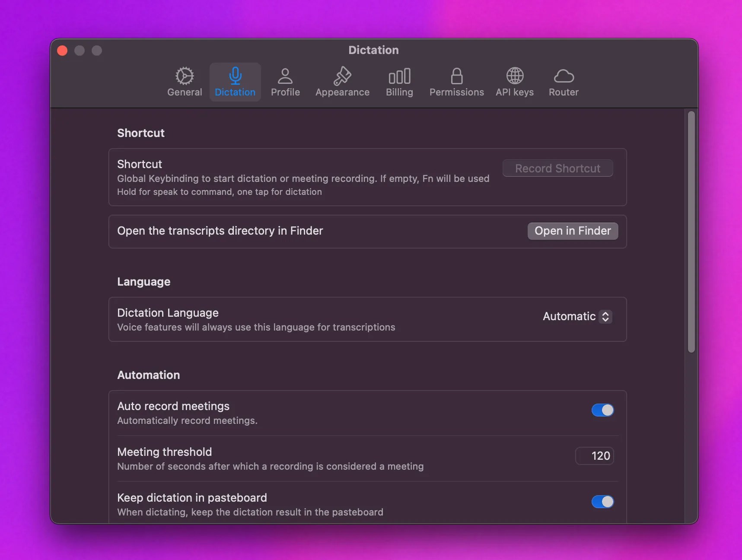Click the Record Shortcut button
This screenshot has height=560, width=742.
(x=557, y=168)
